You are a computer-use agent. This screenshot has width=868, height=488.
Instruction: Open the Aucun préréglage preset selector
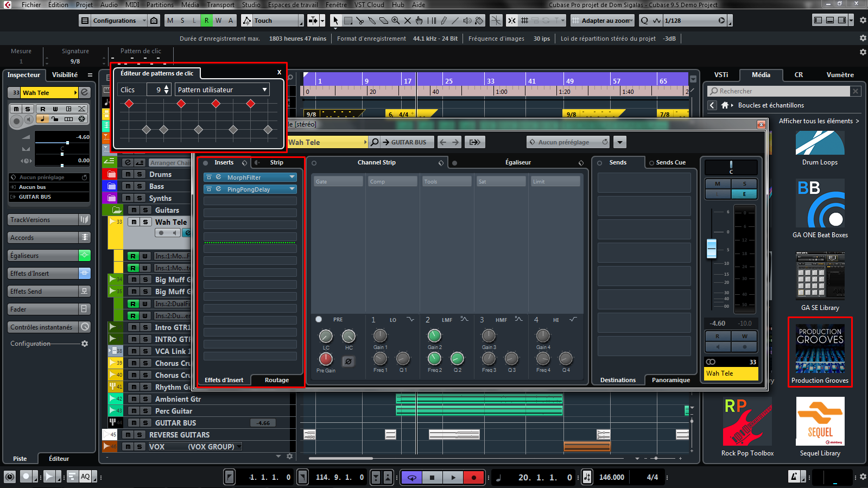click(568, 142)
